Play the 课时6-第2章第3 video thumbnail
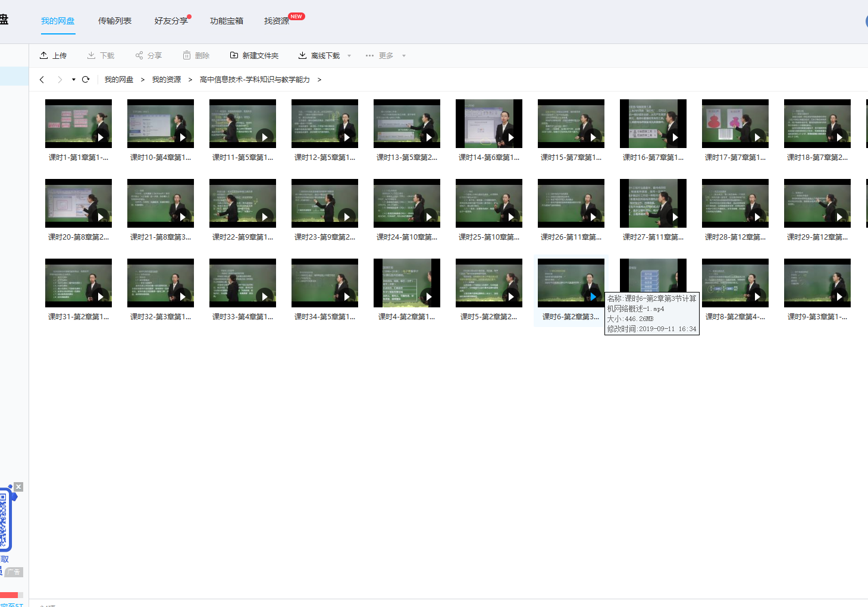Image resolution: width=868 pixels, height=607 pixels. tap(571, 283)
